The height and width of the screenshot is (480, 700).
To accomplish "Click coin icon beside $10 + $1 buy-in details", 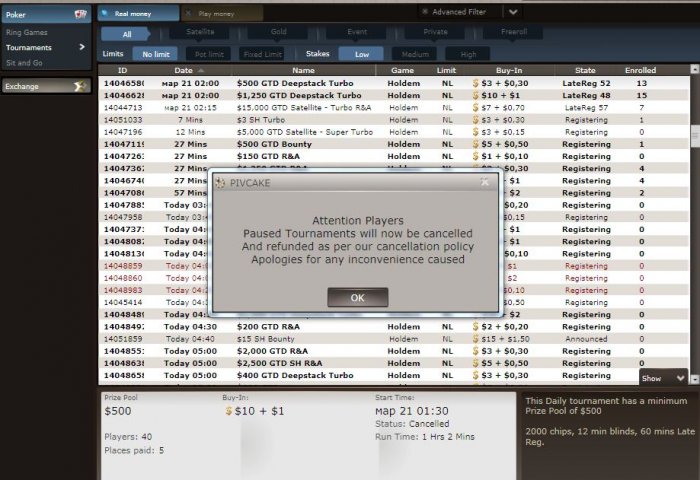I will point(229,411).
